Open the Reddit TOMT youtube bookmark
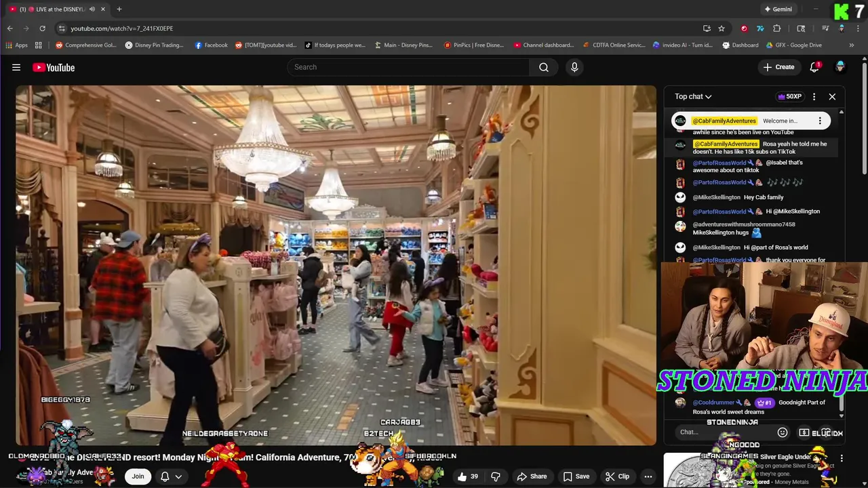Screen dimensions: 868x488 point(265,45)
